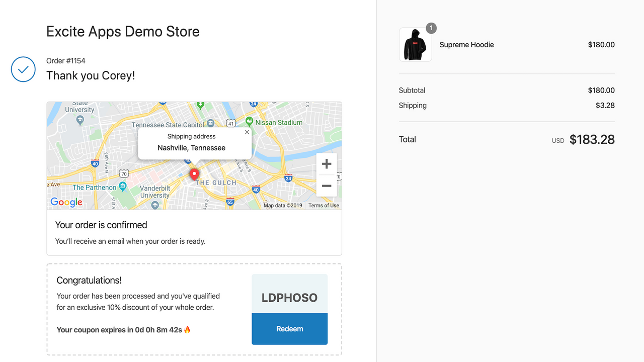Close the Shipping address popup

247,132
